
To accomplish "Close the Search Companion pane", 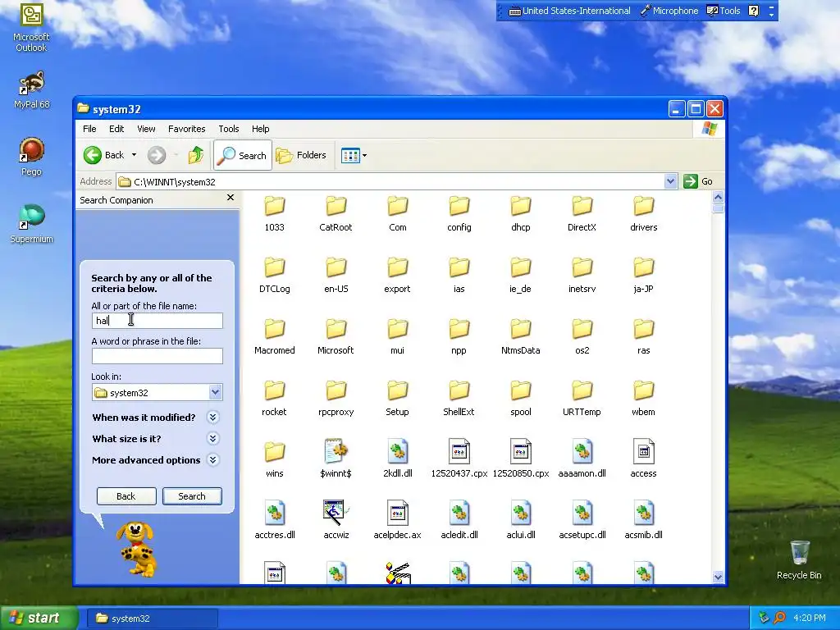I will pyautogui.click(x=231, y=198).
